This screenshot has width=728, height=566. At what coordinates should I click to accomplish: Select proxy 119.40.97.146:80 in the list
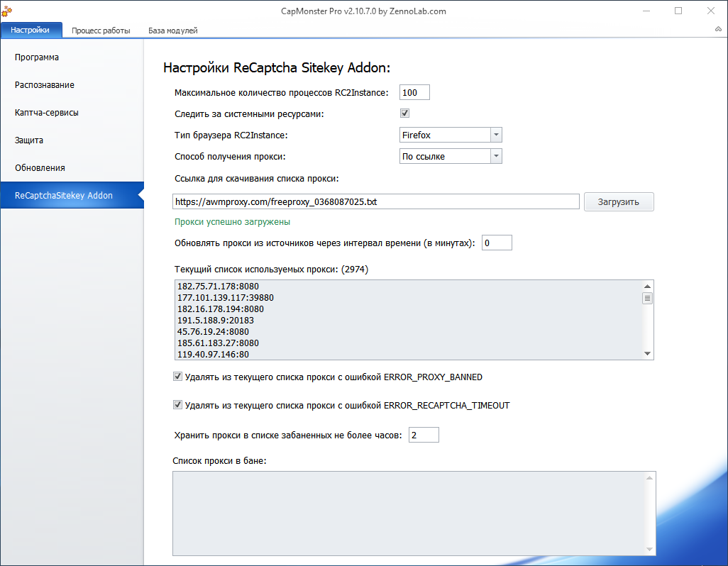point(213,355)
